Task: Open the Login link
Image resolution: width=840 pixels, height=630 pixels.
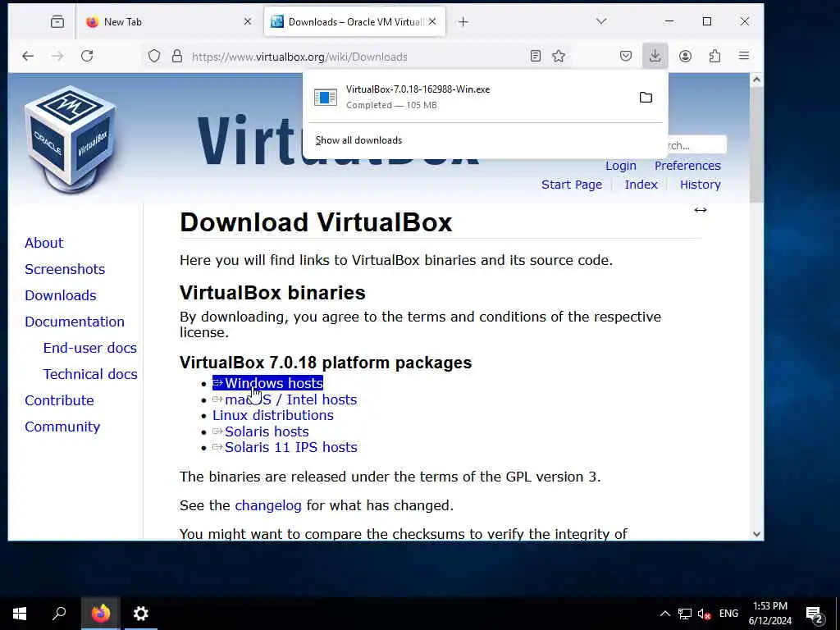Action: pyautogui.click(x=621, y=166)
